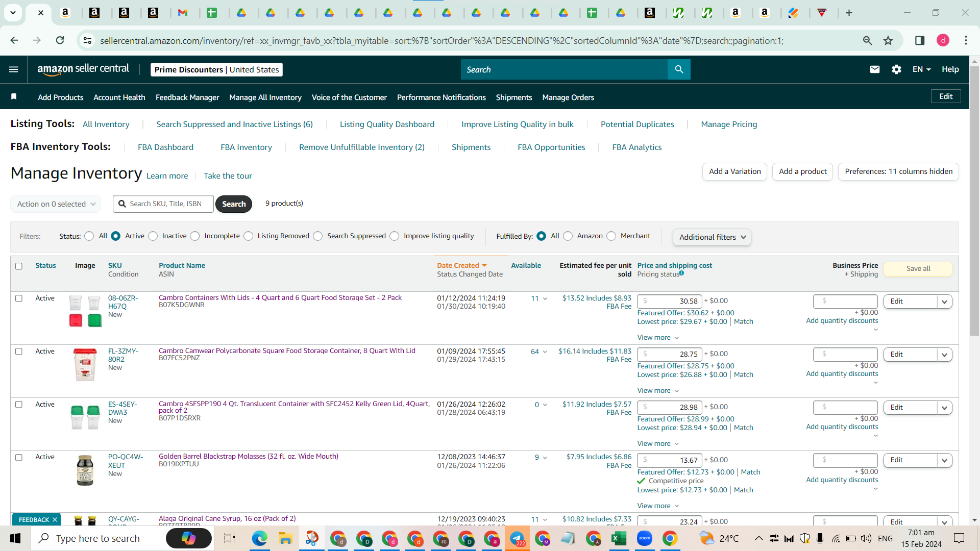
Task: Open Manage All Inventory menu item
Action: (x=265, y=97)
